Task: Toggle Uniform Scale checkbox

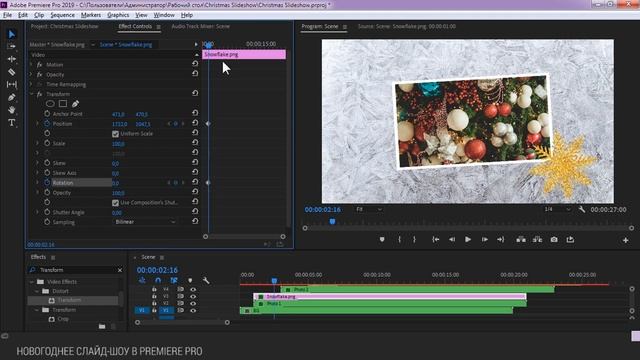Action: point(115,134)
